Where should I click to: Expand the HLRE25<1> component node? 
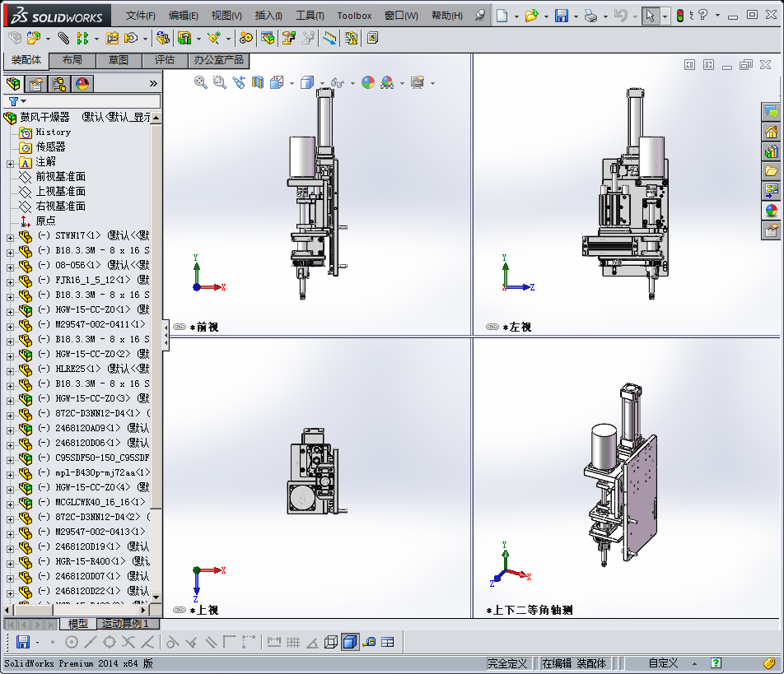click(10, 371)
